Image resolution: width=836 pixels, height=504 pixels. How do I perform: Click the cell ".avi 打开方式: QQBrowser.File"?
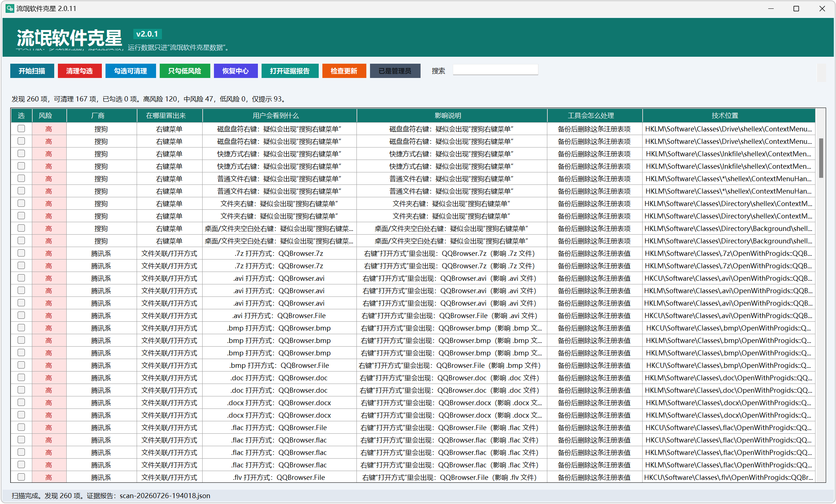pos(279,316)
